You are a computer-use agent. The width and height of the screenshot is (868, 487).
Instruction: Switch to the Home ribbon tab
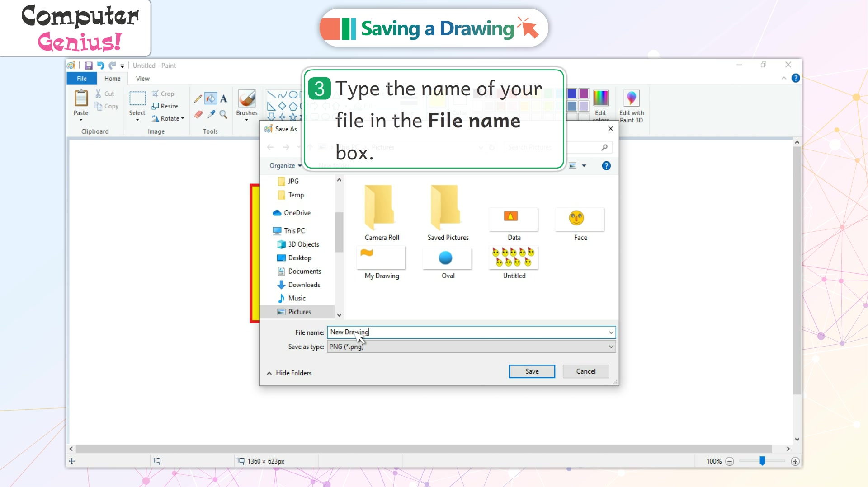112,79
